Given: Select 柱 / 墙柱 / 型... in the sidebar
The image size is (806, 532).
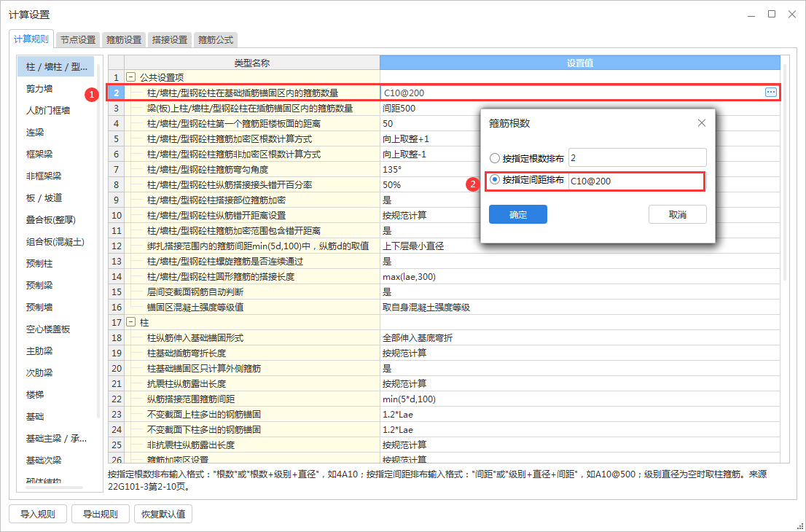Looking at the screenshot, I should (56, 67).
